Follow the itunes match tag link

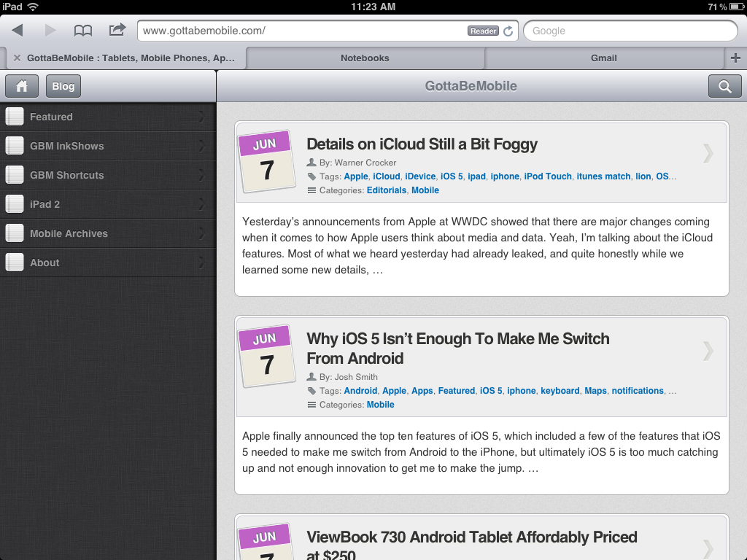[x=603, y=176]
